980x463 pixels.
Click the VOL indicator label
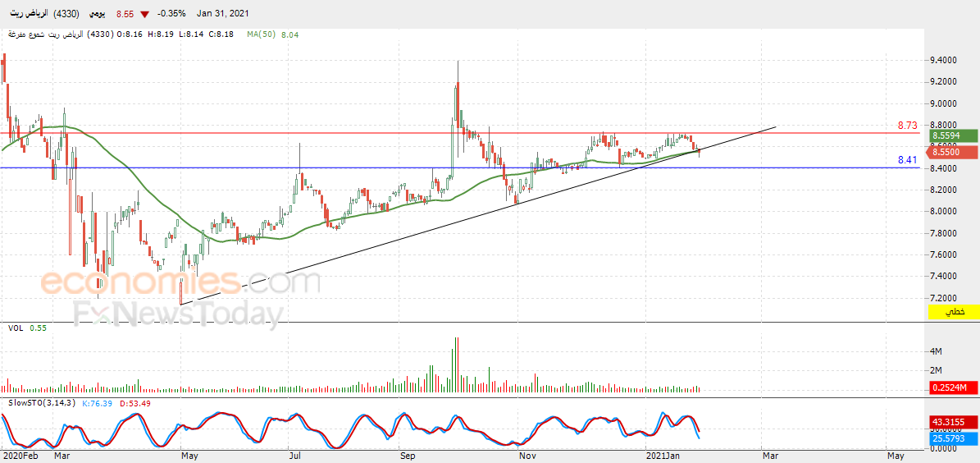pos(16,328)
